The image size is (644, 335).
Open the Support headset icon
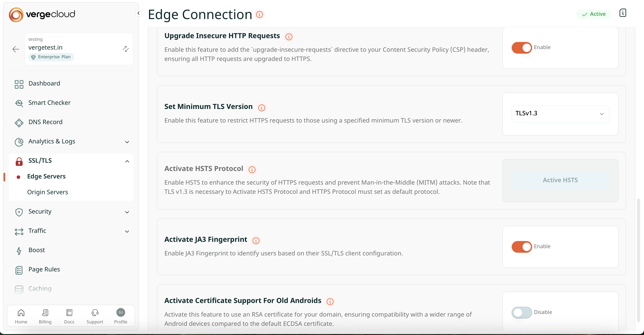pos(95,312)
